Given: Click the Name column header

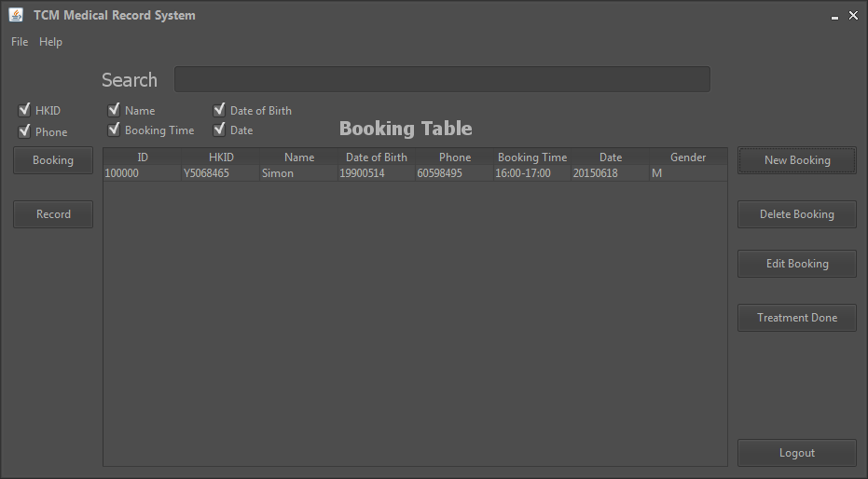Looking at the screenshot, I should [x=299, y=157].
